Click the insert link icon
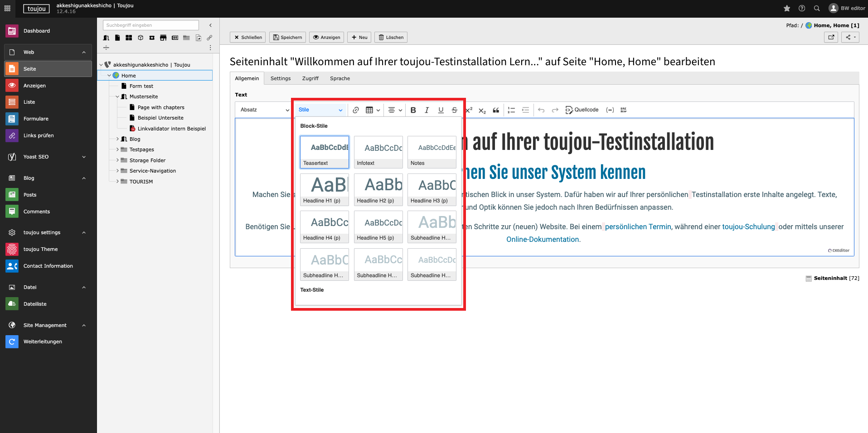The width and height of the screenshot is (868, 433). pyautogui.click(x=356, y=110)
